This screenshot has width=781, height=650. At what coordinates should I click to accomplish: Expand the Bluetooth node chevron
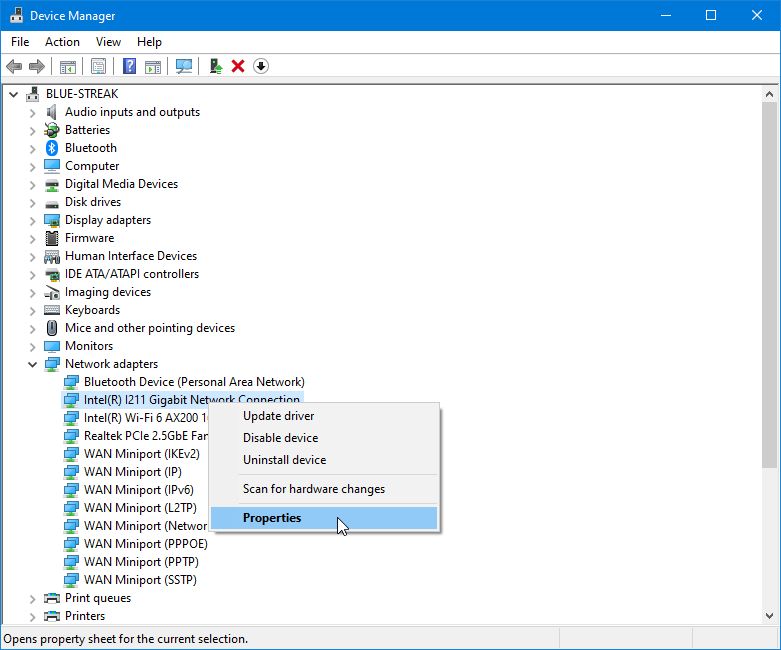(32, 148)
